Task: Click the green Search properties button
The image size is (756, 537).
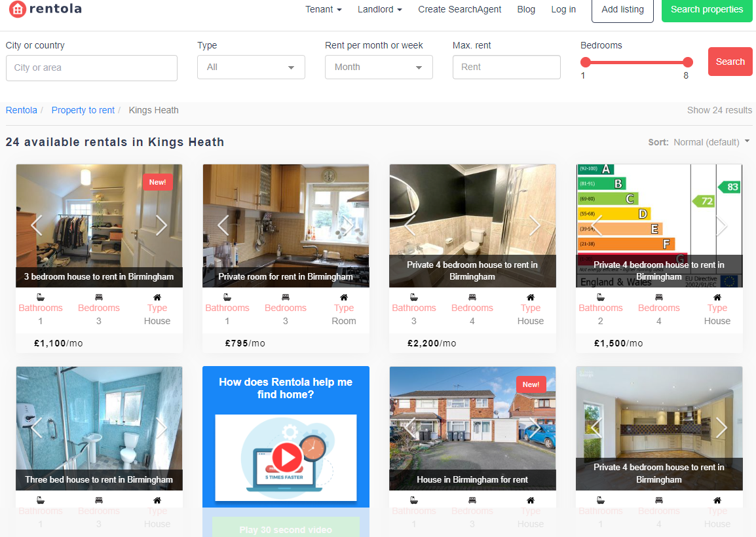Action: 707,10
